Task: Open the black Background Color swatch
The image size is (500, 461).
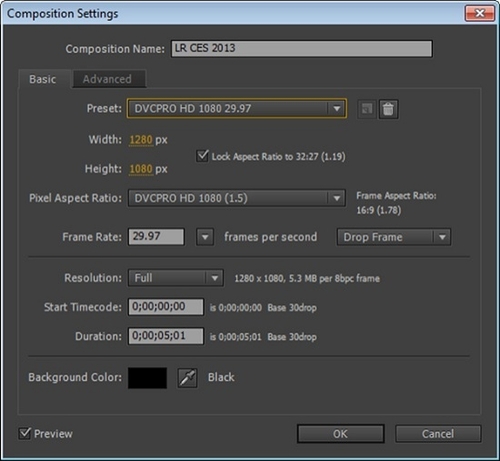Action: (147, 378)
